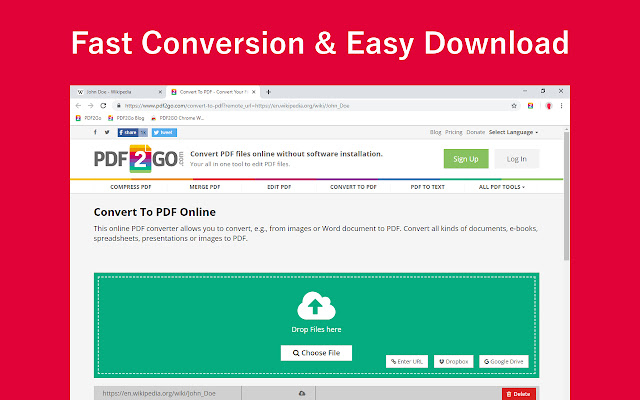
Task: Open the PDF2GO Chrome W... bookmark
Action: [x=178, y=118]
